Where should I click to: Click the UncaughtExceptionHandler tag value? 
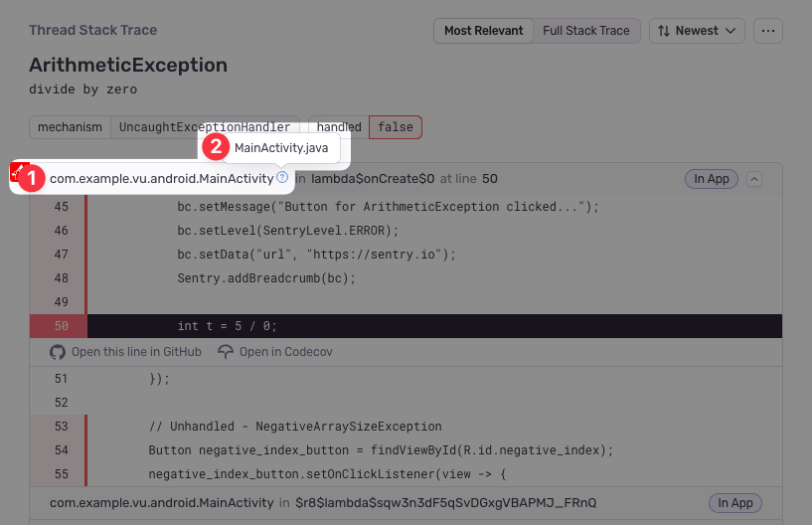pyautogui.click(x=205, y=127)
